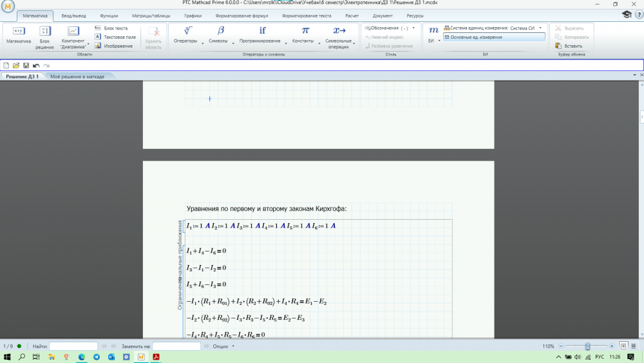Image resolution: width=644 pixels, height=363 pixels.
Task: Open the Symbols (Символы) palette
Action: pyautogui.click(x=218, y=35)
